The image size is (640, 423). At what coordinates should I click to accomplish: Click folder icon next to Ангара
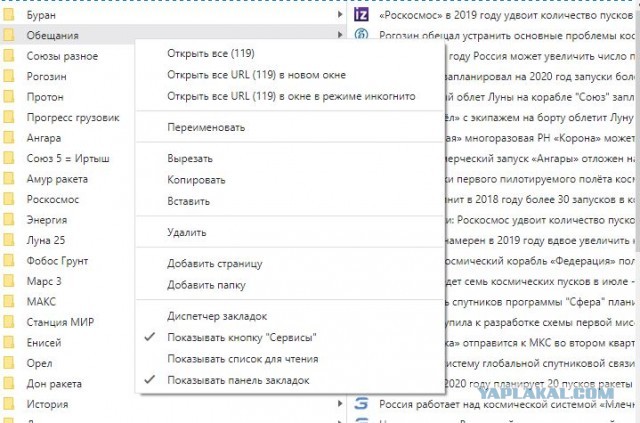9,138
